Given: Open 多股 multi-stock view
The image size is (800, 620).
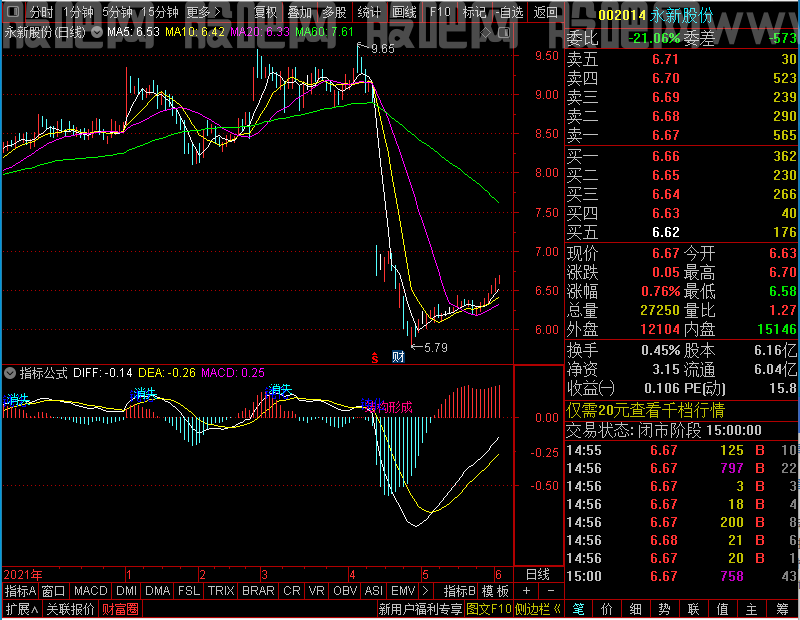Looking at the screenshot, I should 334,12.
